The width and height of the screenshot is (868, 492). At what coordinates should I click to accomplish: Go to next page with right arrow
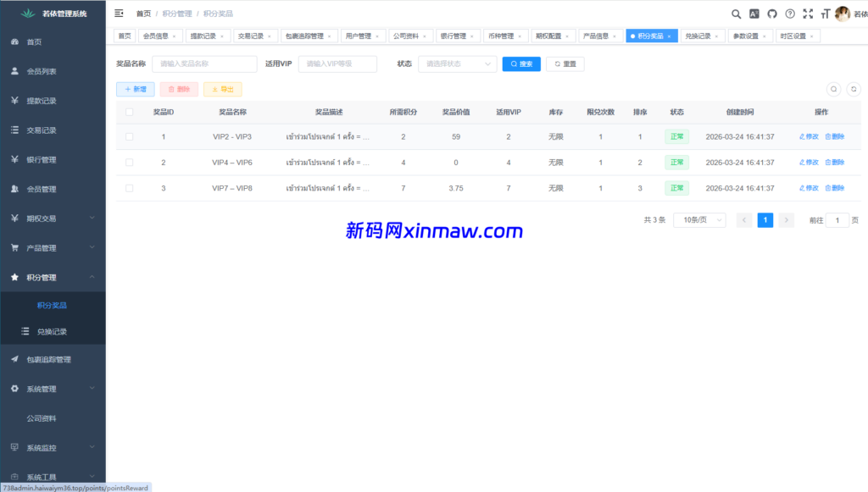pyautogui.click(x=786, y=220)
